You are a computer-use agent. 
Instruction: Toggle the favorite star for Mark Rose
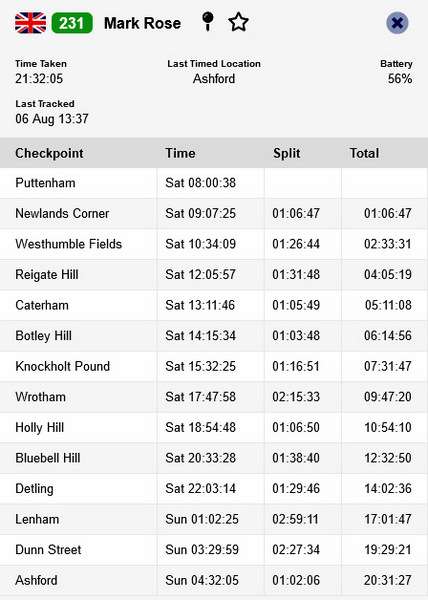tap(238, 22)
